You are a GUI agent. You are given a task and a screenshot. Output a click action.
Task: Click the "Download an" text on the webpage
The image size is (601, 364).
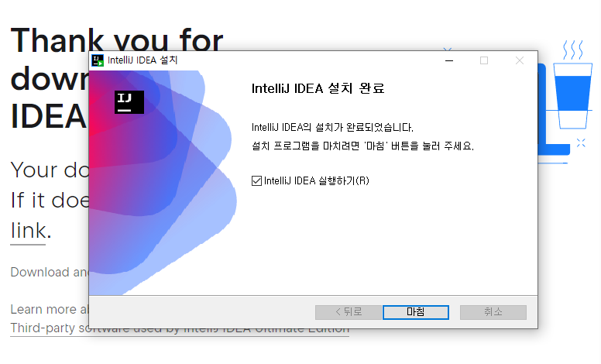[50, 272]
